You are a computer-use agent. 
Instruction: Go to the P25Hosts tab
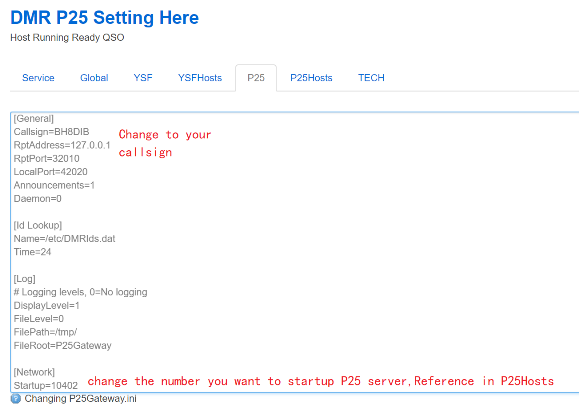[x=311, y=78]
